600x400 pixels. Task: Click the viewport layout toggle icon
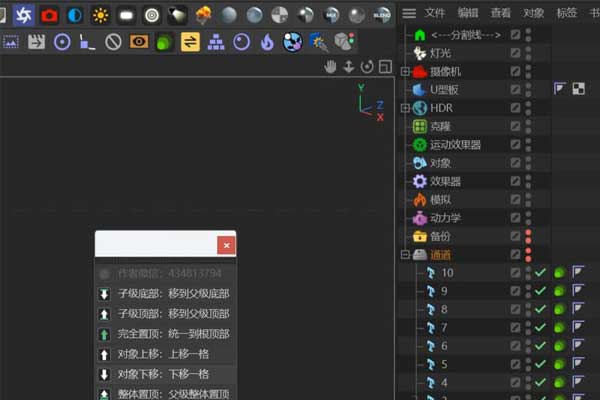pyautogui.click(x=385, y=67)
